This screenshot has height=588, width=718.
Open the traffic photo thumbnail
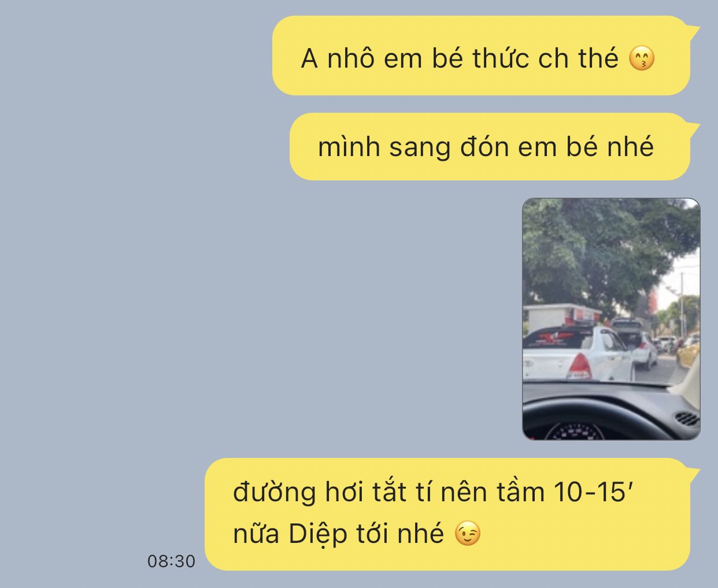point(611,319)
